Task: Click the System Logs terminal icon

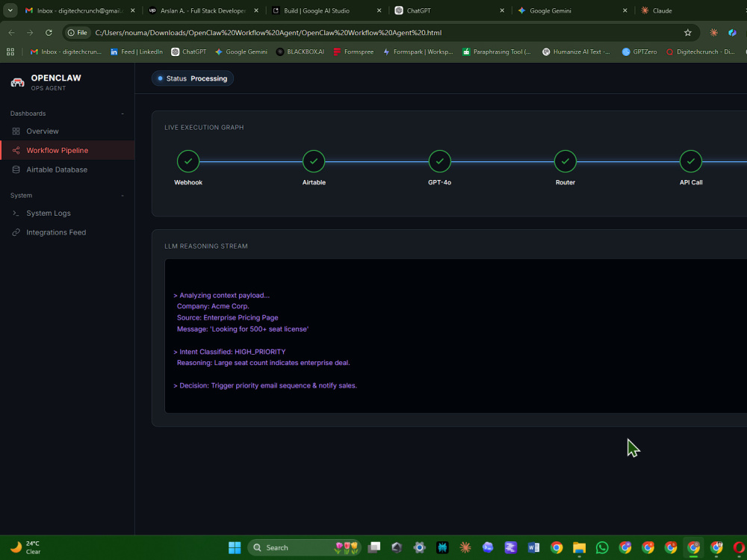Action: point(16,214)
